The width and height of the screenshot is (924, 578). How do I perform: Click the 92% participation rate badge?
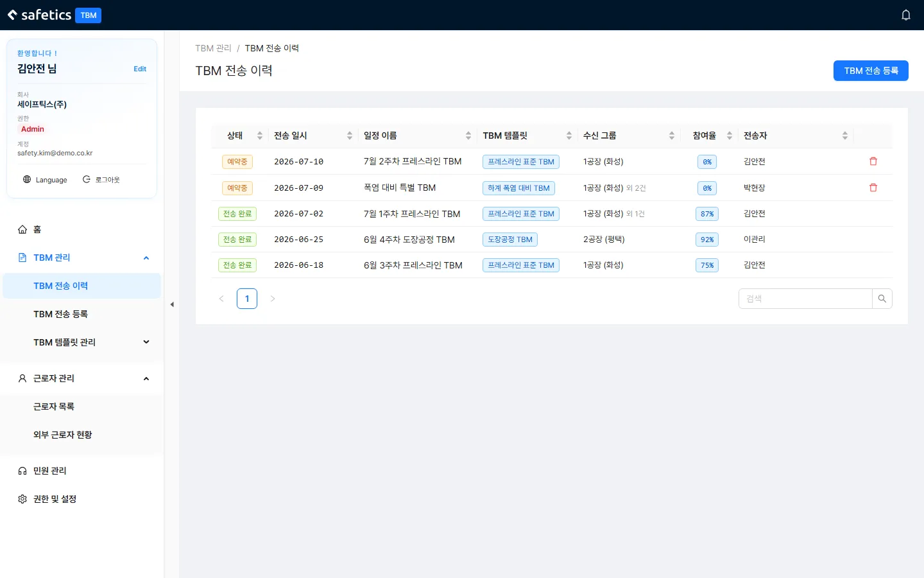point(707,240)
